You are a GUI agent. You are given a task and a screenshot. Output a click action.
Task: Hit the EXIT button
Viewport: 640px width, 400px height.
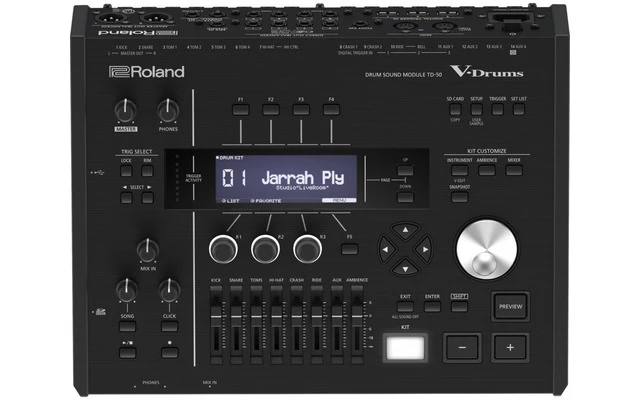[x=405, y=307]
